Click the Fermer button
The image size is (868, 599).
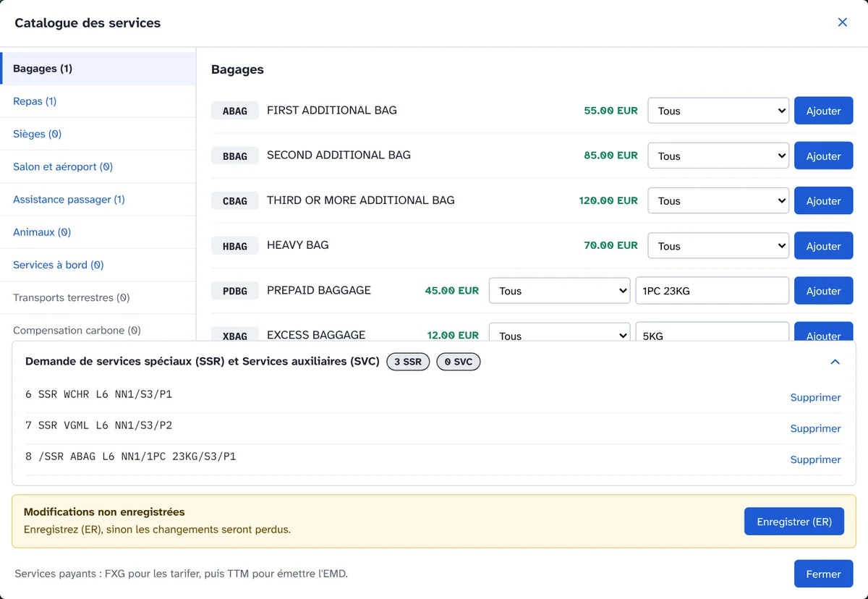tap(823, 574)
